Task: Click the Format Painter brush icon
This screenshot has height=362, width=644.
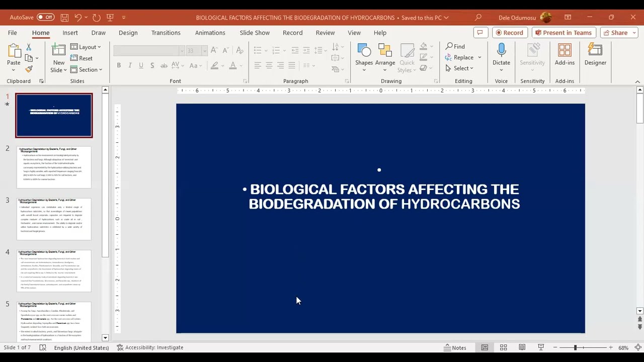Action: tap(29, 69)
